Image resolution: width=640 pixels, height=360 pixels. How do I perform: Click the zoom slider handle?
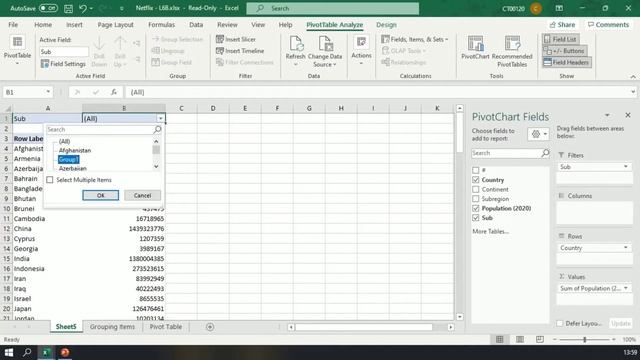pos(584,339)
